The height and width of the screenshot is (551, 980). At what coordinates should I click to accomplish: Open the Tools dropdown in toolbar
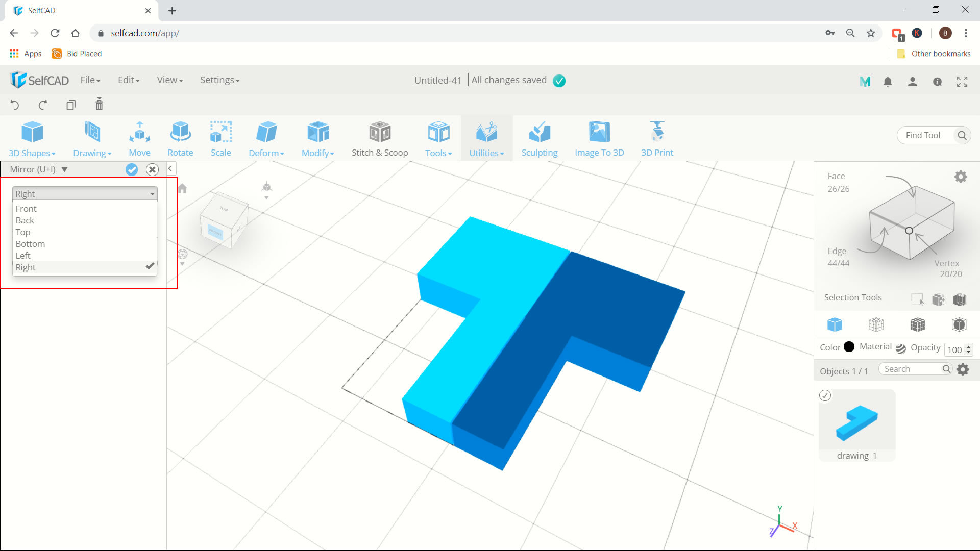click(x=438, y=139)
